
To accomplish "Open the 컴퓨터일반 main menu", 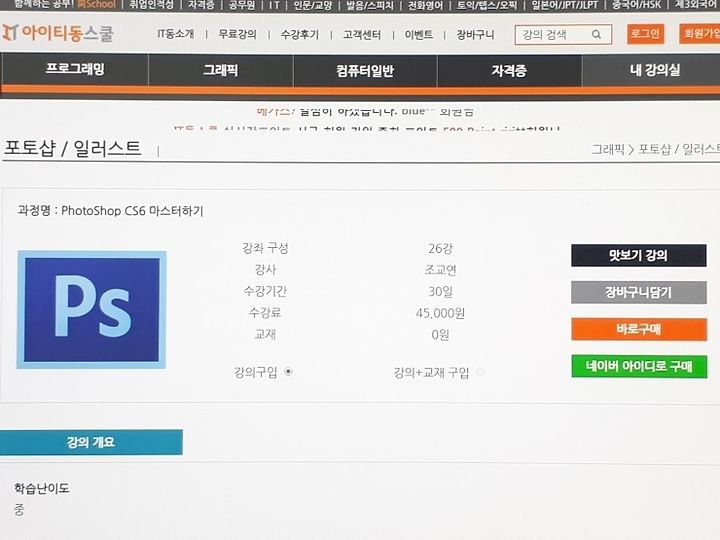I will point(365,71).
